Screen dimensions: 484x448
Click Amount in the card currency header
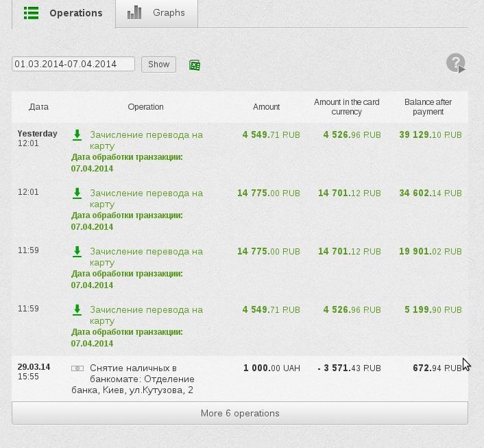347,107
